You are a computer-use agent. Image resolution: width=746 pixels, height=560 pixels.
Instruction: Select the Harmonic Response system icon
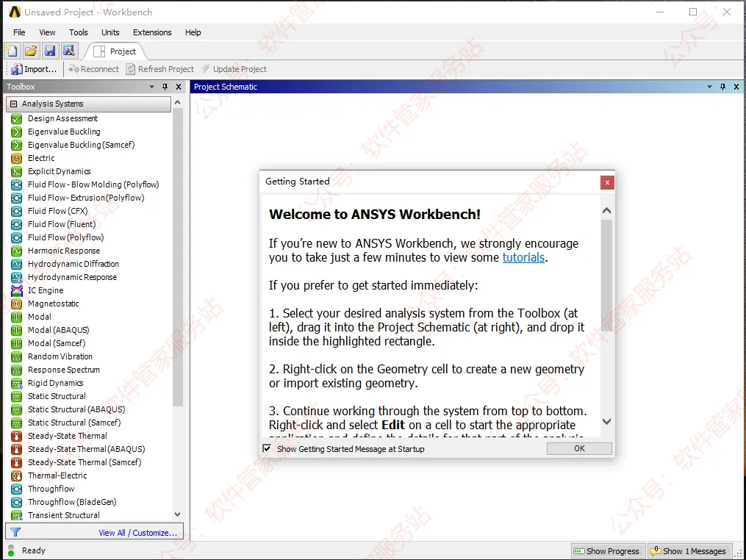tap(17, 251)
